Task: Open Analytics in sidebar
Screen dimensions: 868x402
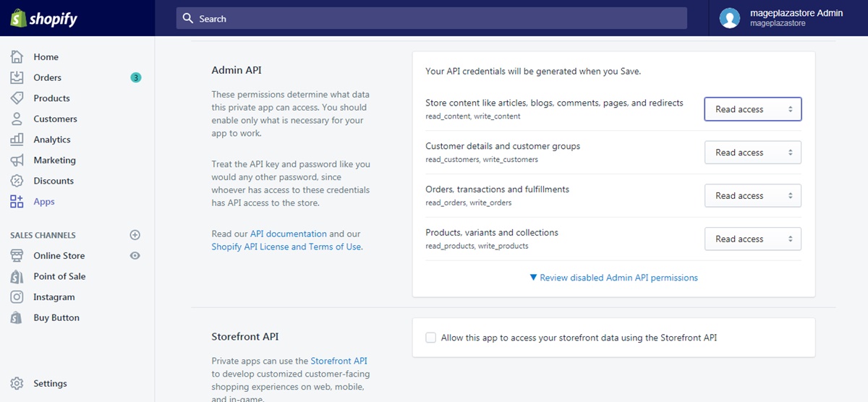Action: tap(52, 140)
